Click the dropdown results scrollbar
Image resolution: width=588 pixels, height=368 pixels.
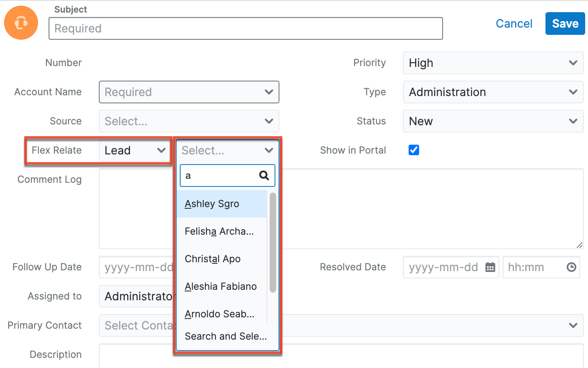273,242
